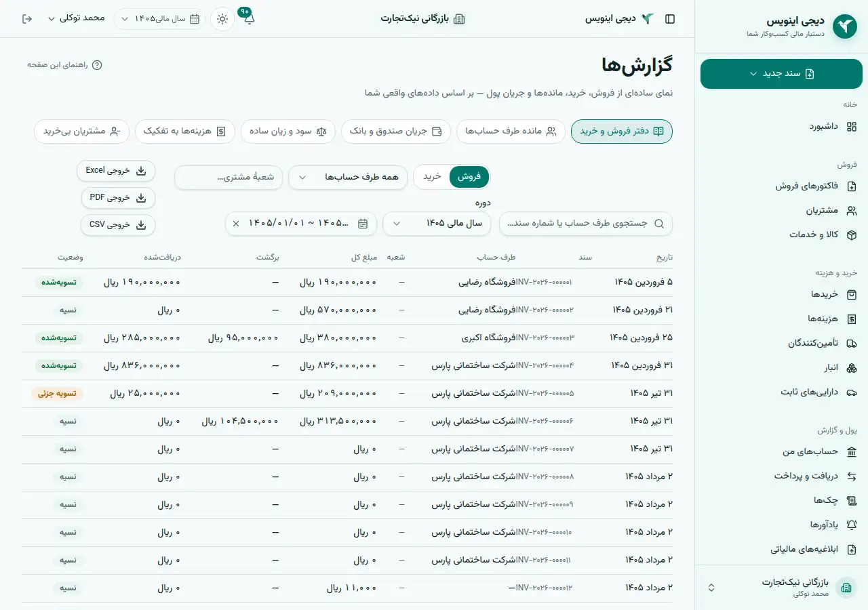Open the سال مالی ۱۴۰۵ period dropdown
This screenshot has width=868, height=610.
click(x=437, y=223)
